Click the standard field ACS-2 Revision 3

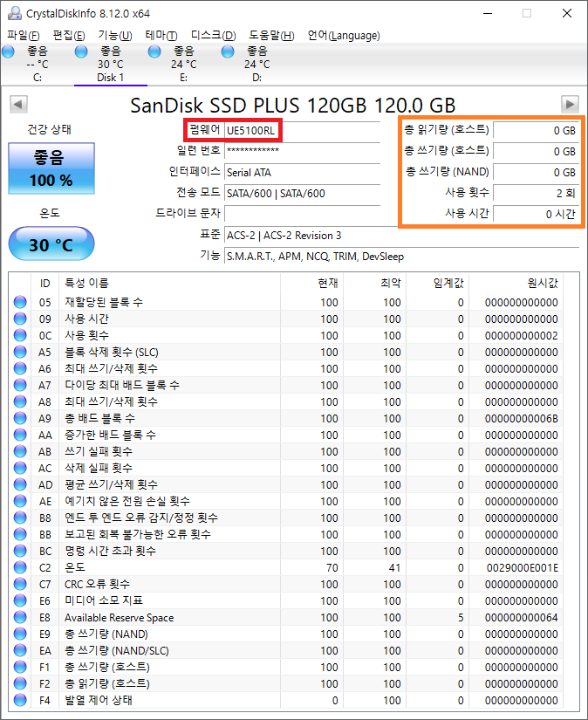(401, 236)
